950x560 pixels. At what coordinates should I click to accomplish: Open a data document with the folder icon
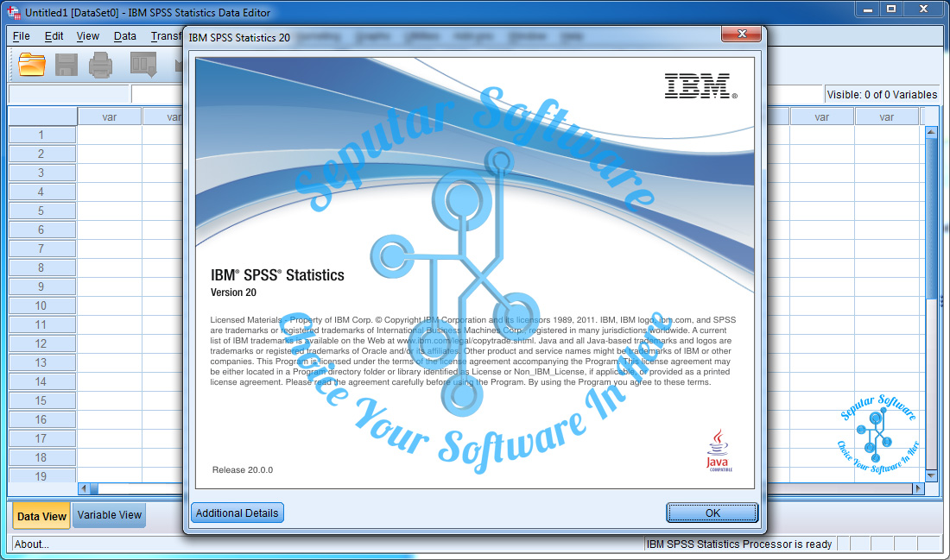[32, 65]
